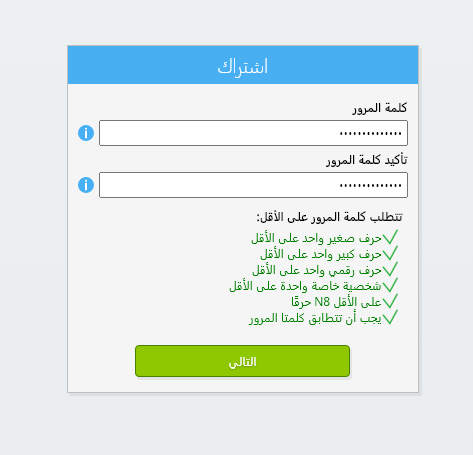
Task: Click the حرف صغير واحد على الأقل requirement text
Action: 316,238
